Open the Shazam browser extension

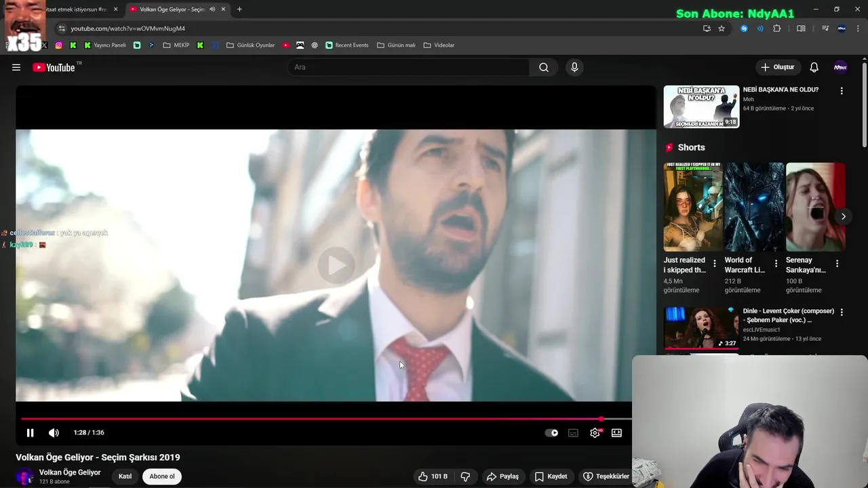(x=744, y=28)
